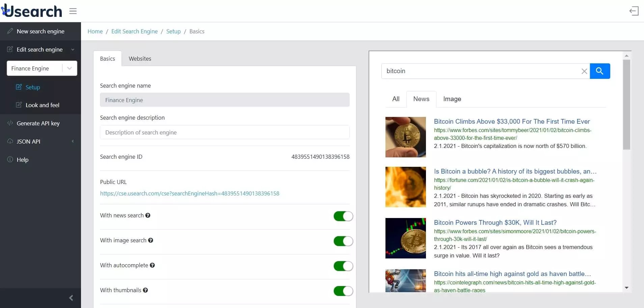Collapse the JSON API section with its chevron
The width and height of the screenshot is (644, 308).
click(72, 141)
